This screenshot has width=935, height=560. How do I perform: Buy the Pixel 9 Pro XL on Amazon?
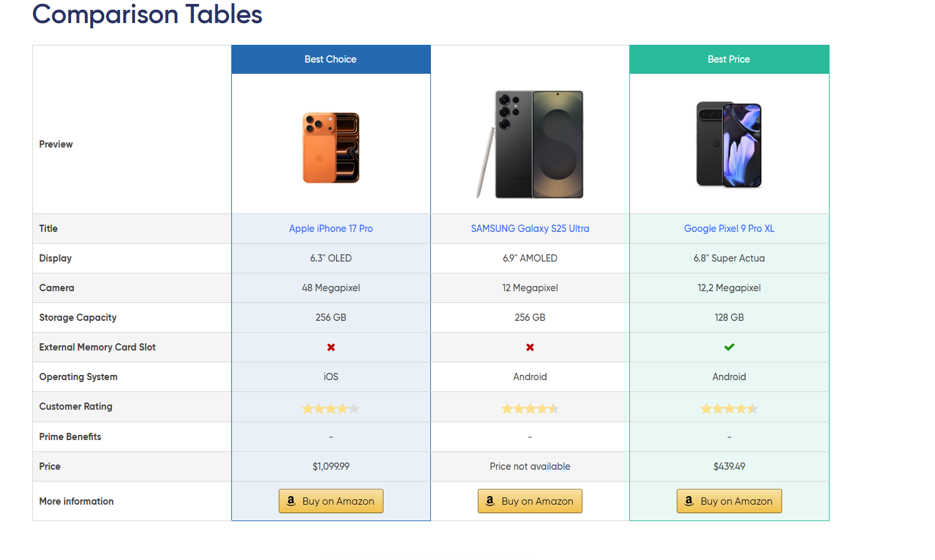tap(729, 501)
